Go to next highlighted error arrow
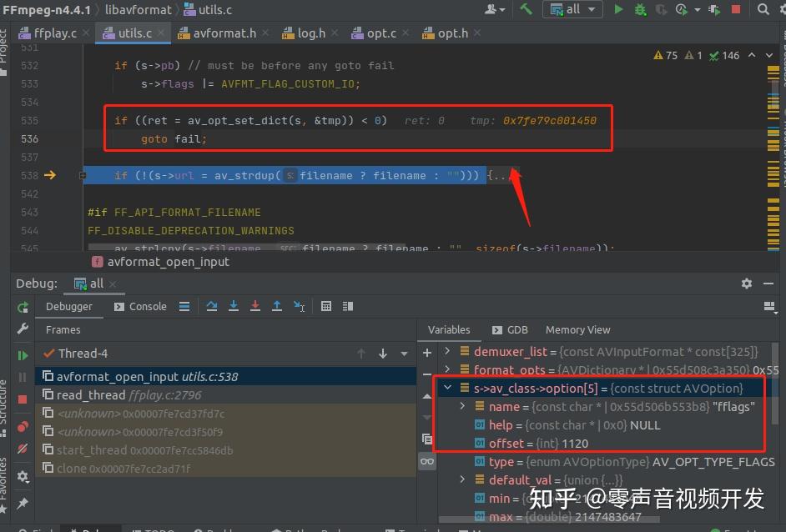 [769, 55]
